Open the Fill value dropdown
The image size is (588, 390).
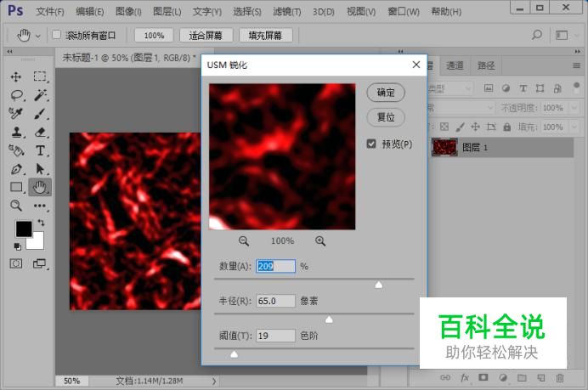(x=574, y=127)
